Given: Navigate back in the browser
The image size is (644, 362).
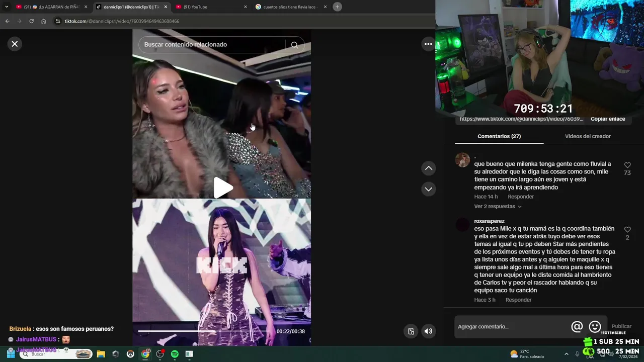Looking at the screenshot, I should click(x=8, y=21).
